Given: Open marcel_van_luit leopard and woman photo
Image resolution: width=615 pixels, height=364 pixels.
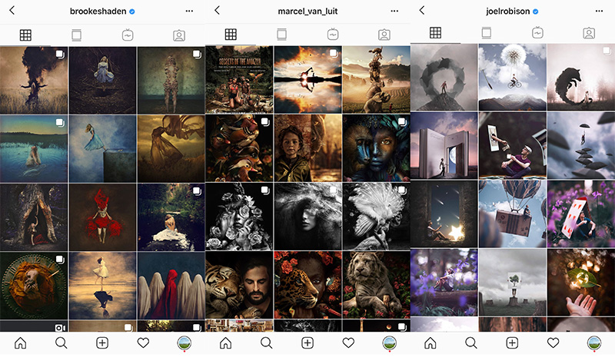Looking at the screenshot, I should coord(307,285).
